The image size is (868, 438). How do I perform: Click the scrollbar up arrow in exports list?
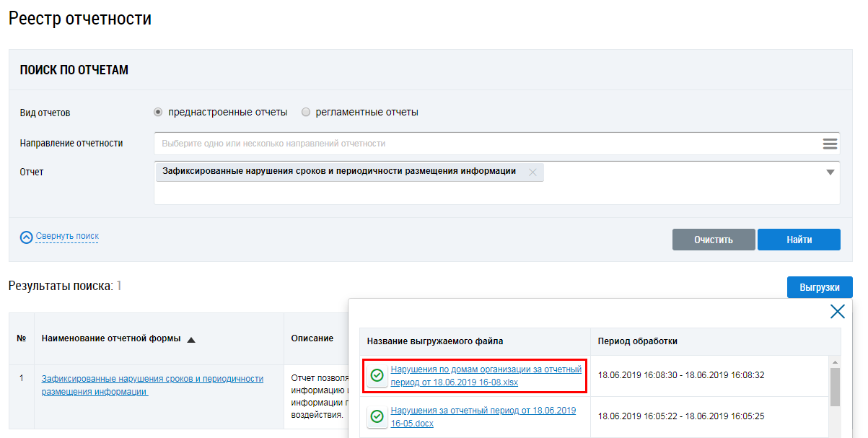point(836,362)
